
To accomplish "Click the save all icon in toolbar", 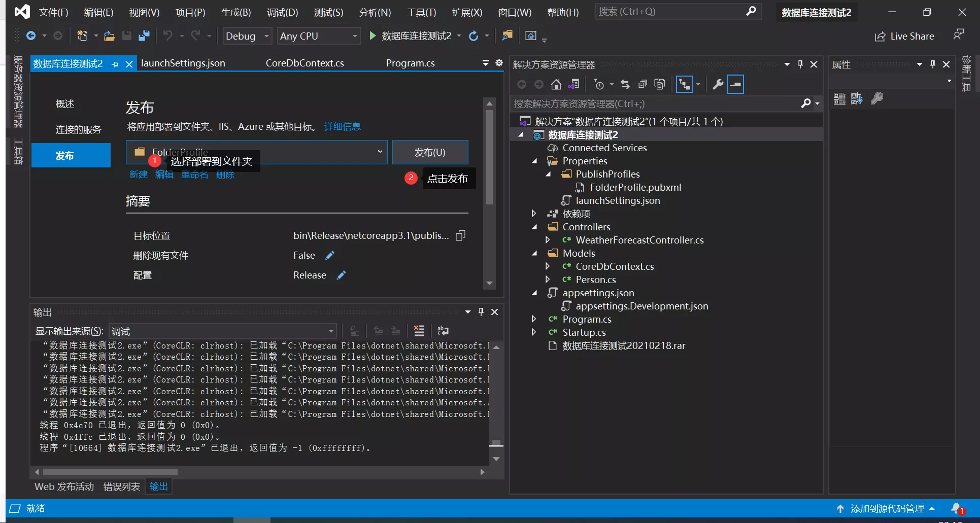I will tap(144, 36).
